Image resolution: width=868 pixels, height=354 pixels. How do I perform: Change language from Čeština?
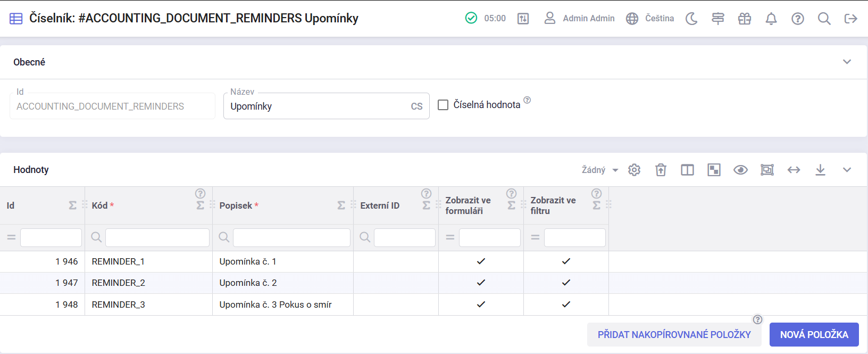pos(650,18)
